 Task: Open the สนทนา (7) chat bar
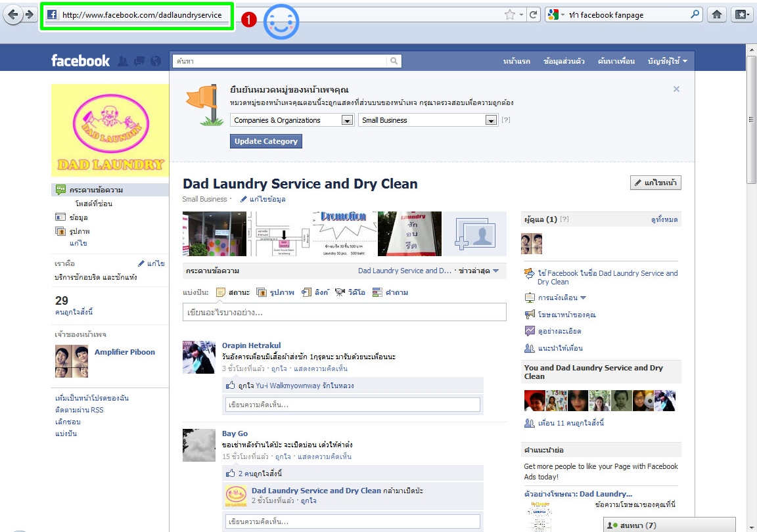[x=670, y=525]
